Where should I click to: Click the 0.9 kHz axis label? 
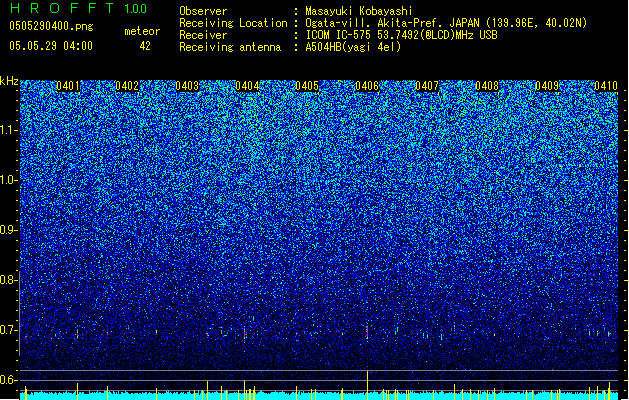tap(8, 230)
